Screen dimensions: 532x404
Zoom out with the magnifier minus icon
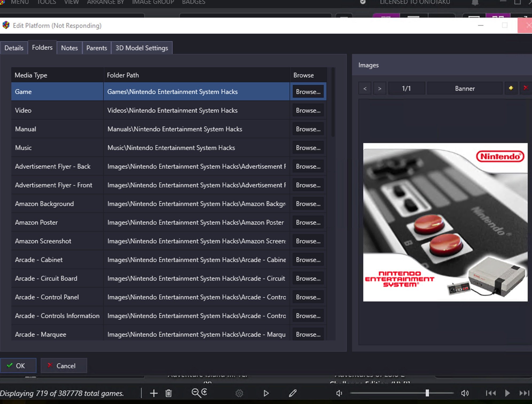pos(196,393)
